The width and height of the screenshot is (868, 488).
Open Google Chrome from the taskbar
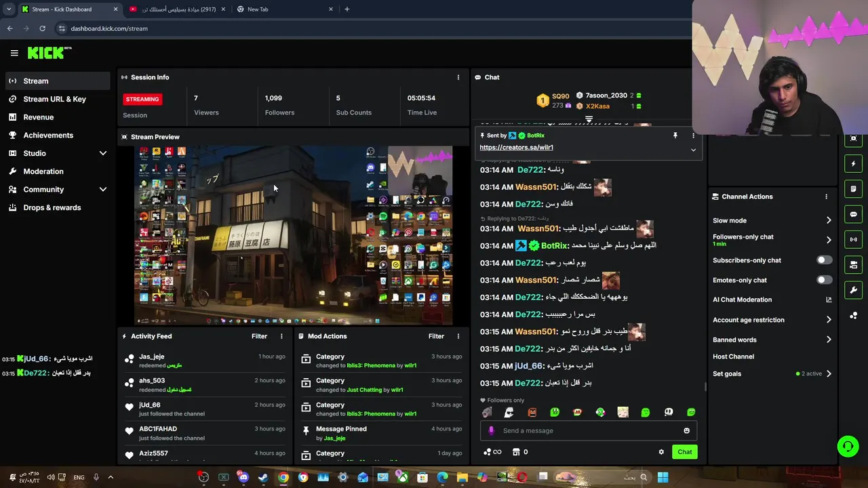pyautogui.click(x=283, y=477)
